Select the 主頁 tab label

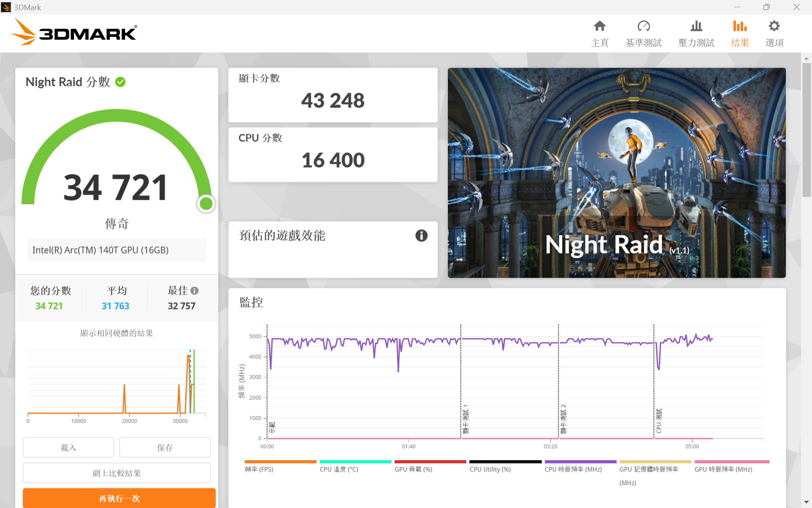pyautogui.click(x=599, y=43)
